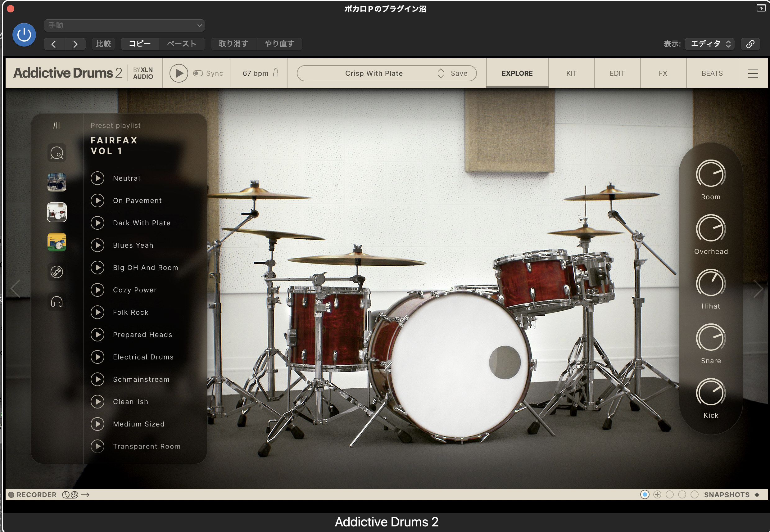The width and height of the screenshot is (770, 532).
Task: Switch to the EXPLORE tab
Action: (517, 73)
